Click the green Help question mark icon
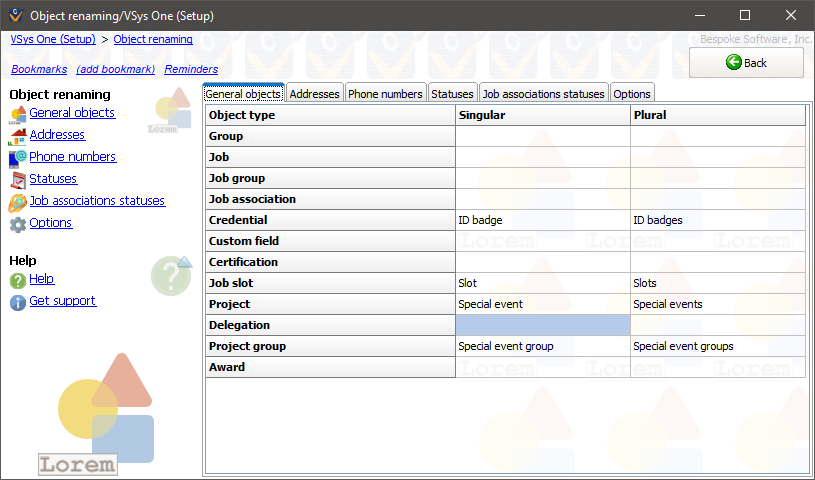Viewport: 815px width, 480px height. 17,280
